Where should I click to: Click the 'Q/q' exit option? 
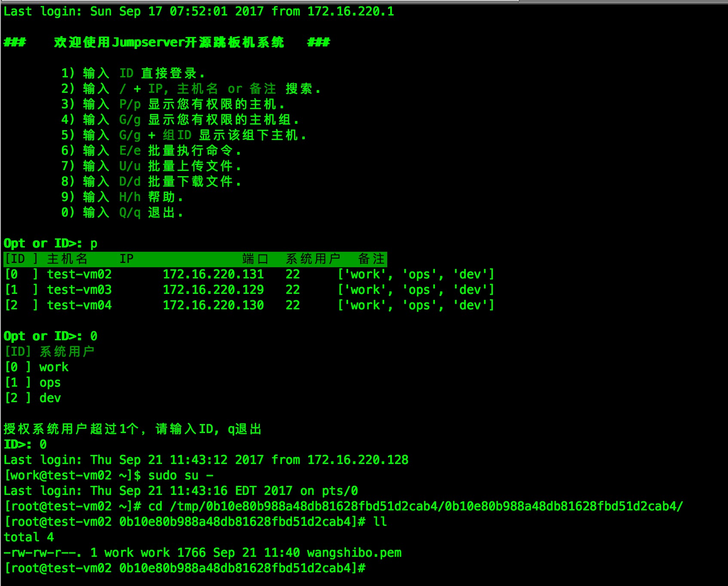pyautogui.click(x=130, y=212)
